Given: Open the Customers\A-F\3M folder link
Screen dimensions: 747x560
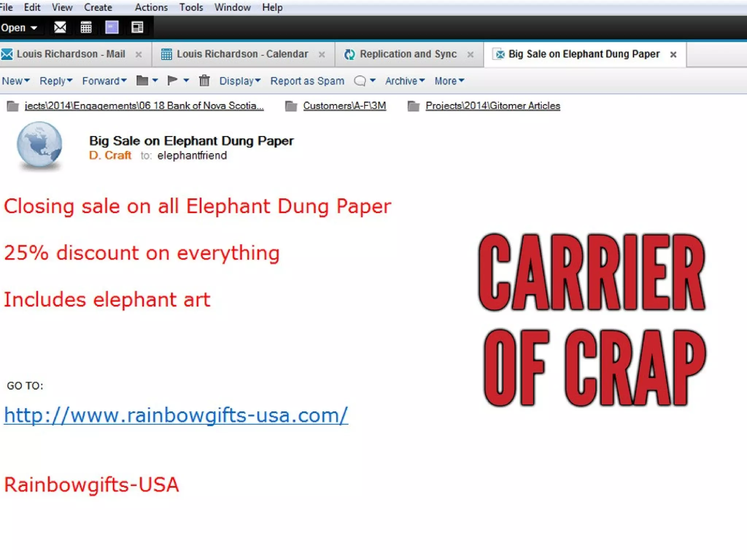Looking at the screenshot, I should (344, 106).
